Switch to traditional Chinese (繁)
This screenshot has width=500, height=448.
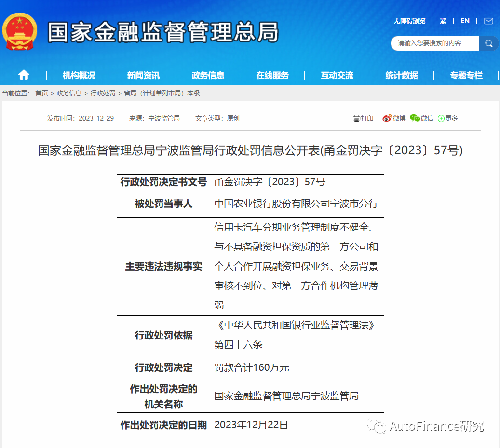click(x=443, y=21)
